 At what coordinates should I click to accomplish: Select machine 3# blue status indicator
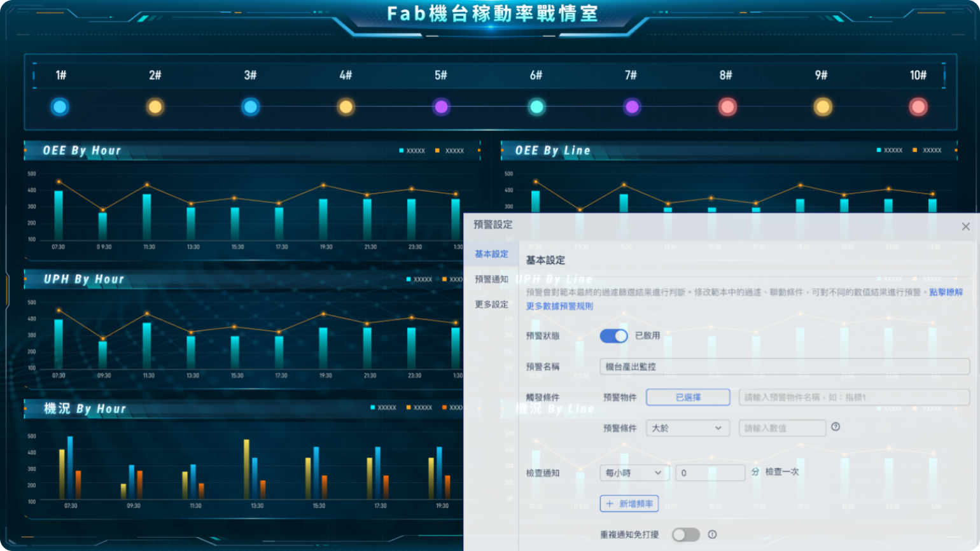pyautogui.click(x=251, y=107)
